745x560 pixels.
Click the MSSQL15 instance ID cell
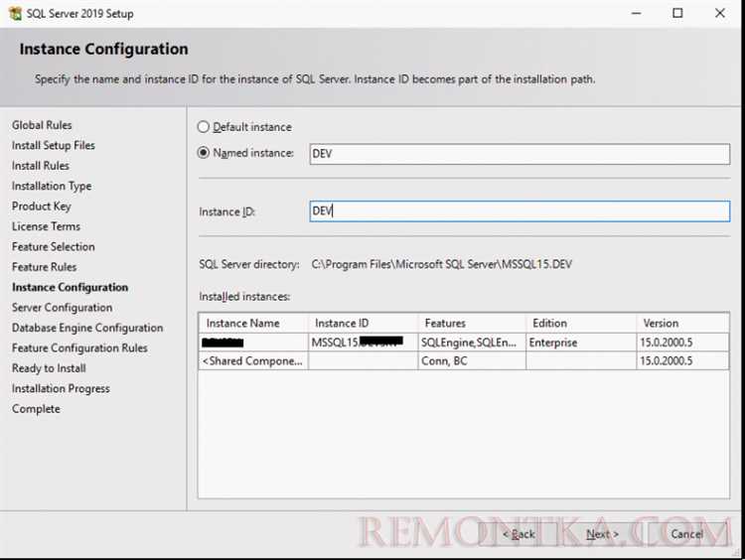coord(363,343)
